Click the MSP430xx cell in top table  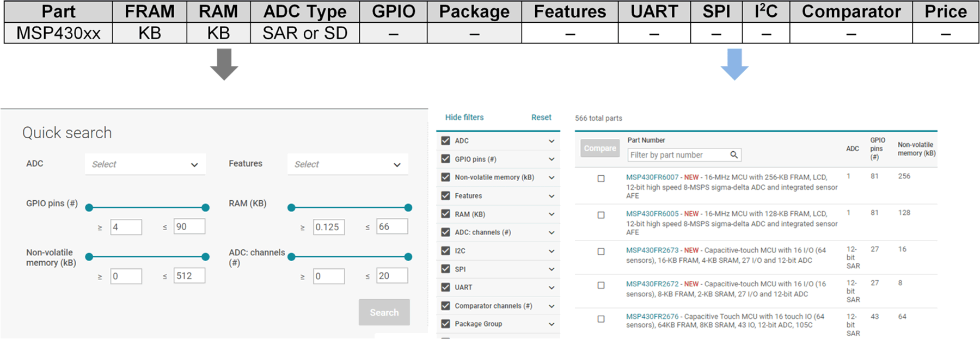pos(58,33)
